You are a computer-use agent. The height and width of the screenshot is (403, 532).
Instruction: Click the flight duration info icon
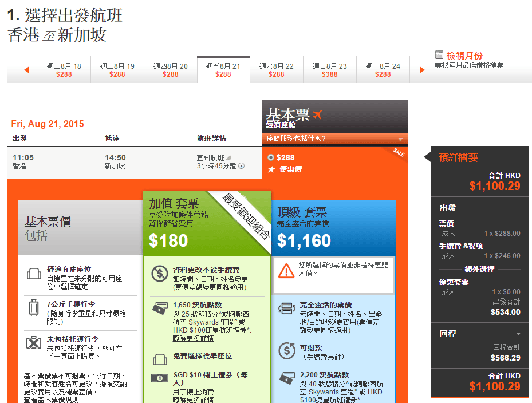pyautogui.click(x=241, y=166)
